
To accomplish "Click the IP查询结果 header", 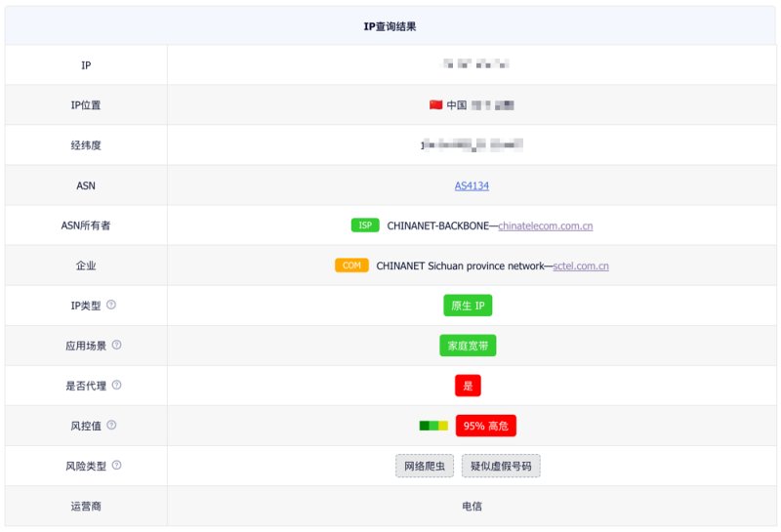I will click(390, 26).
